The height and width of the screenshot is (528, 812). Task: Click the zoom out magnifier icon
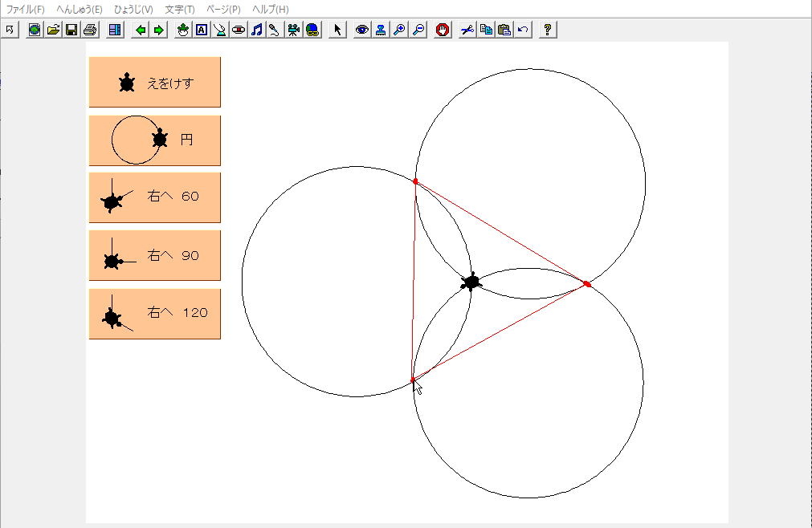pyautogui.click(x=418, y=30)
